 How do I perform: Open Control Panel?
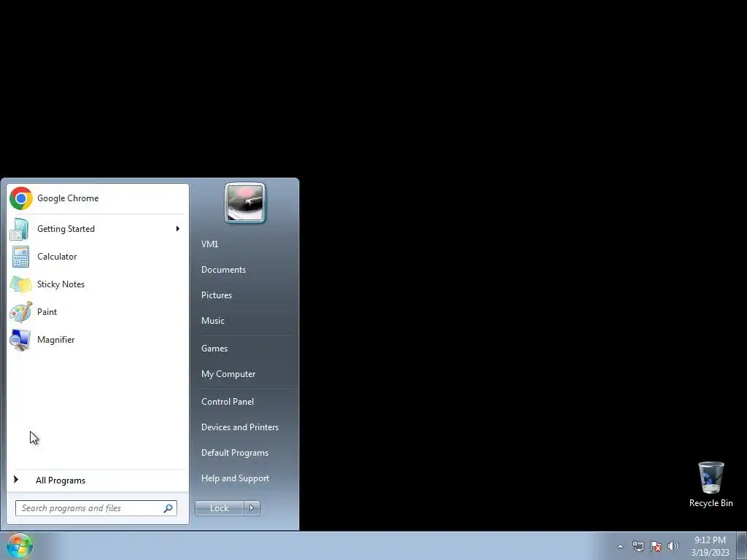point(228,402)
